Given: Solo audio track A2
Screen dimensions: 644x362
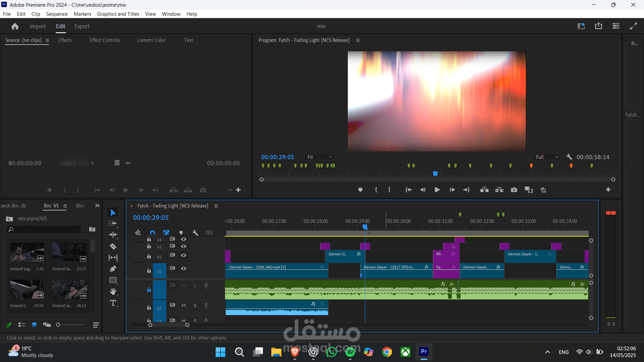Looking at the screenshot, I should pyautogui.click(x=195, y=306).
